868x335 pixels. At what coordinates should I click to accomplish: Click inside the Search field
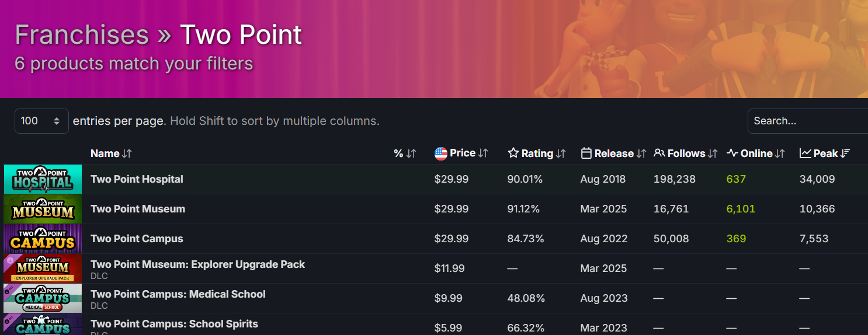point(806,121)
